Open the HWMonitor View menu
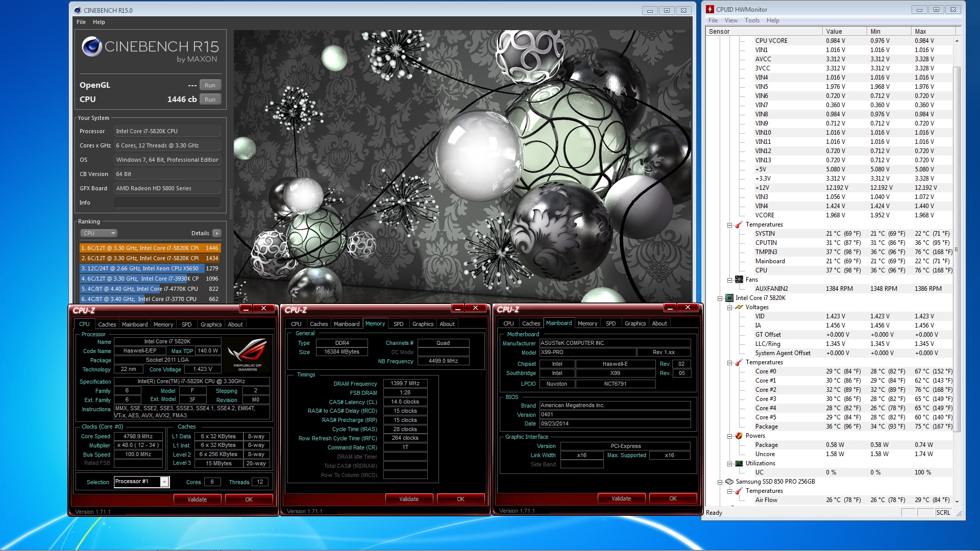 [731, 20]
